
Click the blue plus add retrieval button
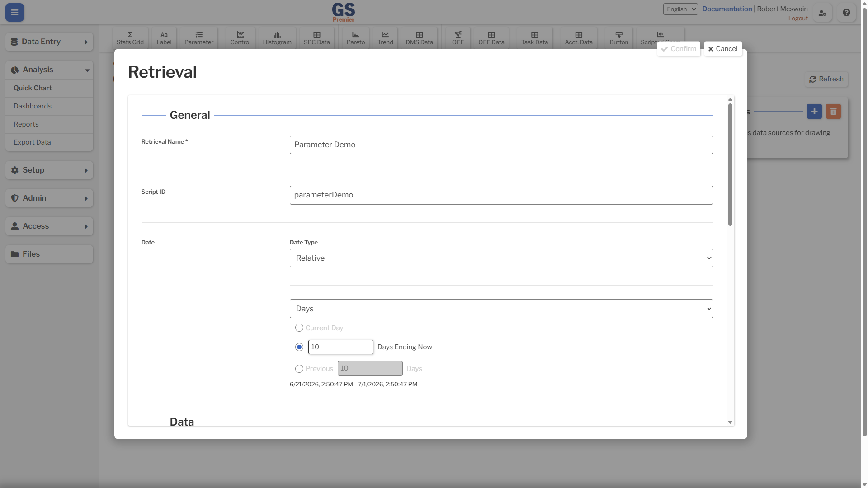tap(814, 112)
